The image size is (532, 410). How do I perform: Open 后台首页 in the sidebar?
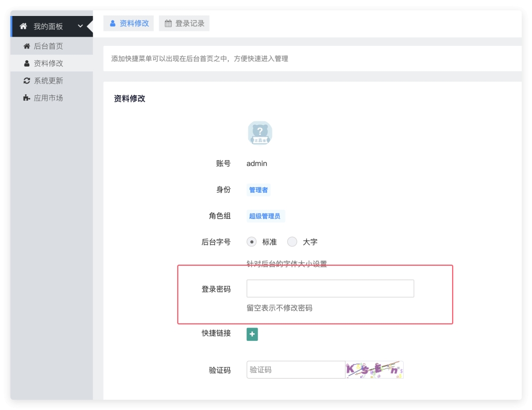pyautogui.click(x=52, y=46)
